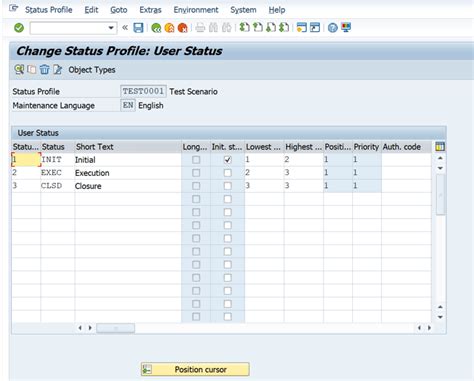Click the Priority column header
Image resolution: width=474 pixels, height=381 pixels.
pyautogui.click(x=367, y=147)
